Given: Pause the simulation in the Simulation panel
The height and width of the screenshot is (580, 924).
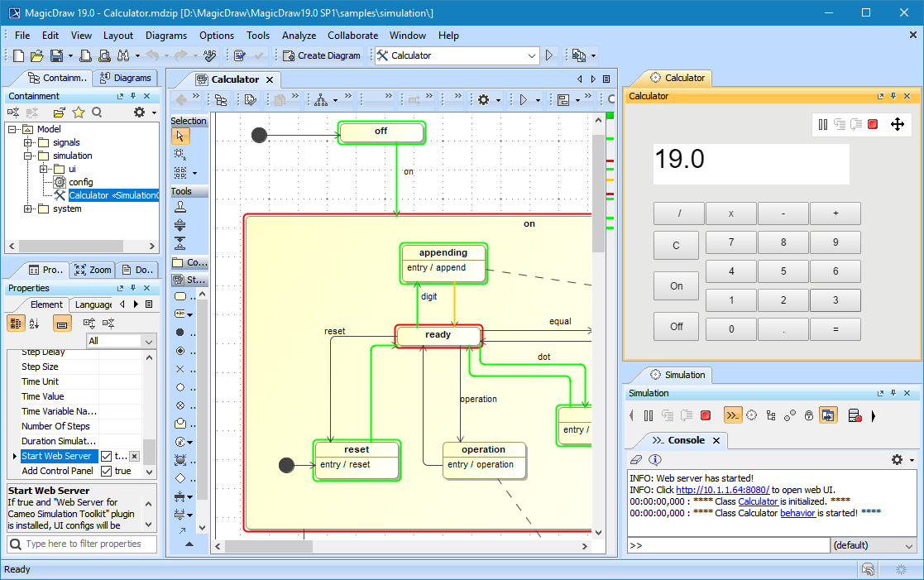Looking at the screenshot, I should (649, 415).
